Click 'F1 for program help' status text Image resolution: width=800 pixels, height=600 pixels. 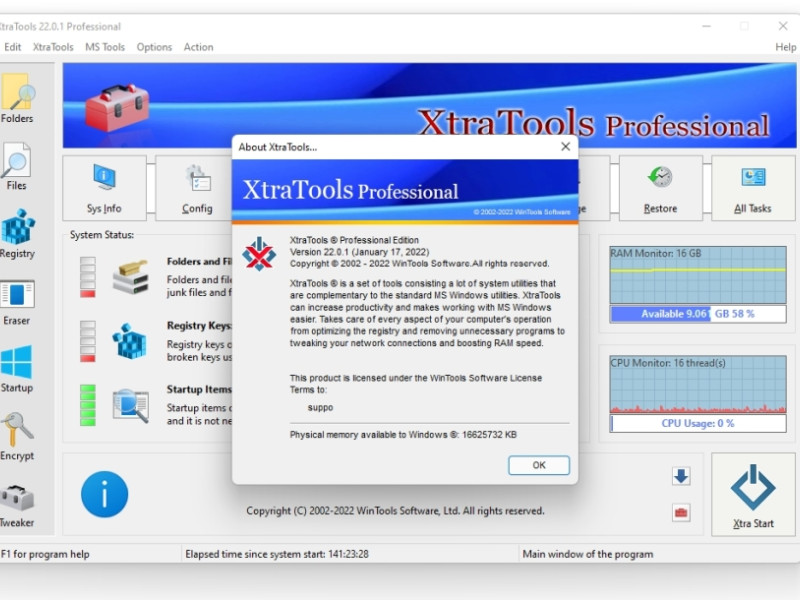point(45,554)
